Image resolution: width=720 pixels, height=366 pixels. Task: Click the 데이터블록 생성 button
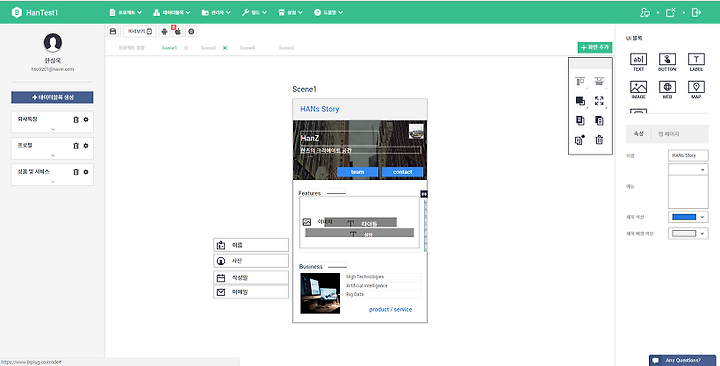(52, 97)
